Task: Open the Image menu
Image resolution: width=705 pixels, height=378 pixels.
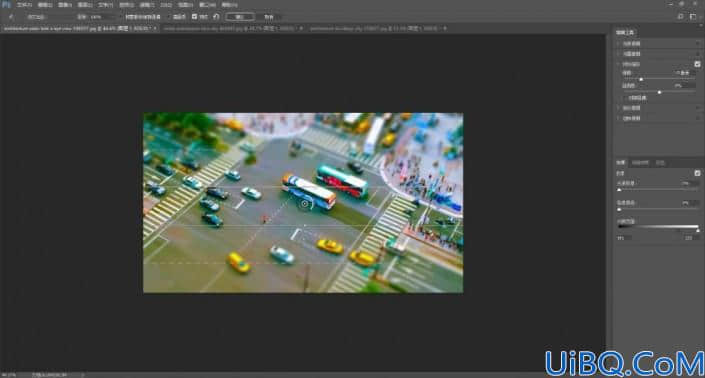Action: (x=64, y=5)
